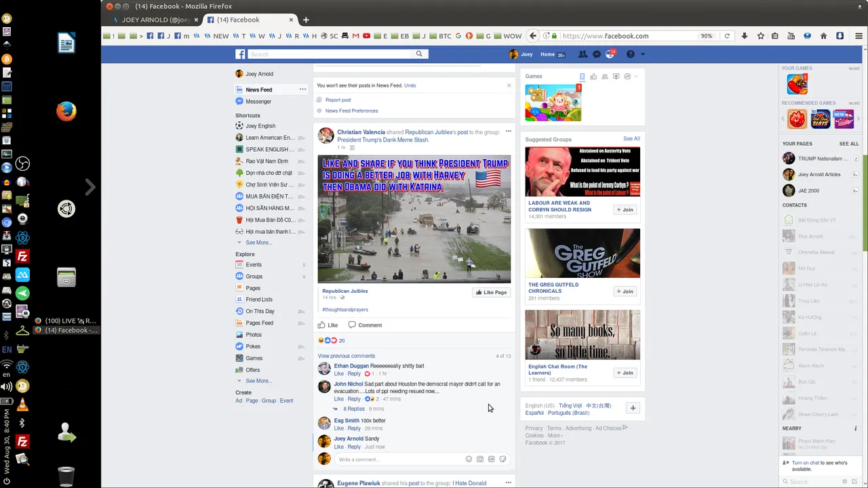Dismiss the hidden post notice
Screen dimensions: 868x488
[509, 85]
